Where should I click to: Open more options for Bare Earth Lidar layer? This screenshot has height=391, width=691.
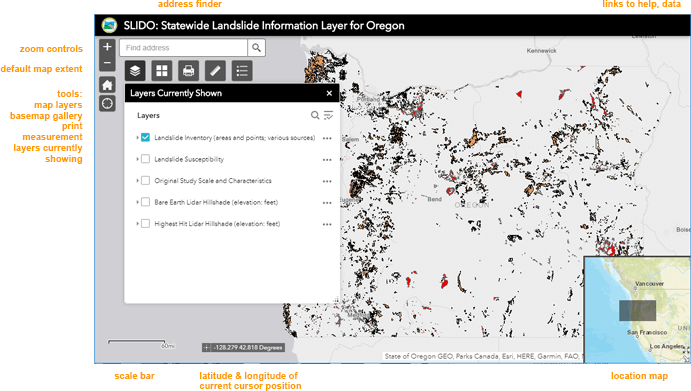[327, 203]
